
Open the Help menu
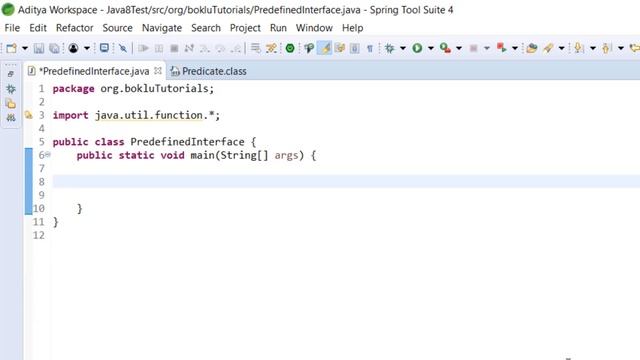pos(353,28)
